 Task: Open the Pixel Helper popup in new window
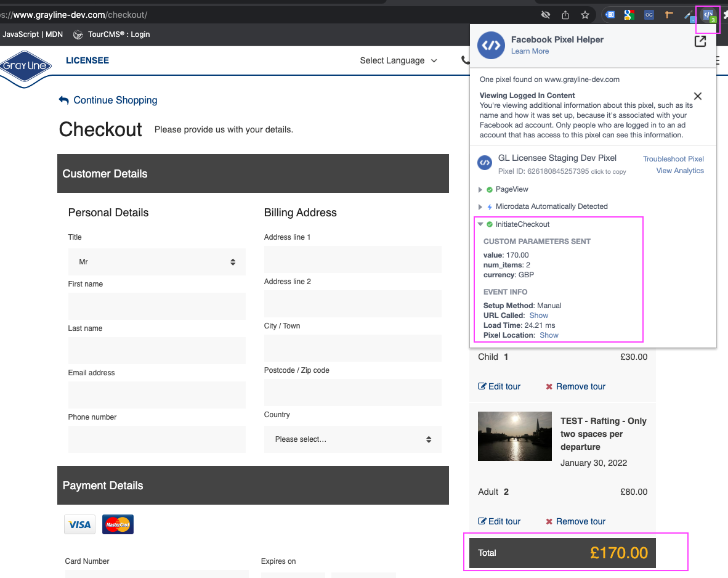pyautogui.click(x=700, y=41)
